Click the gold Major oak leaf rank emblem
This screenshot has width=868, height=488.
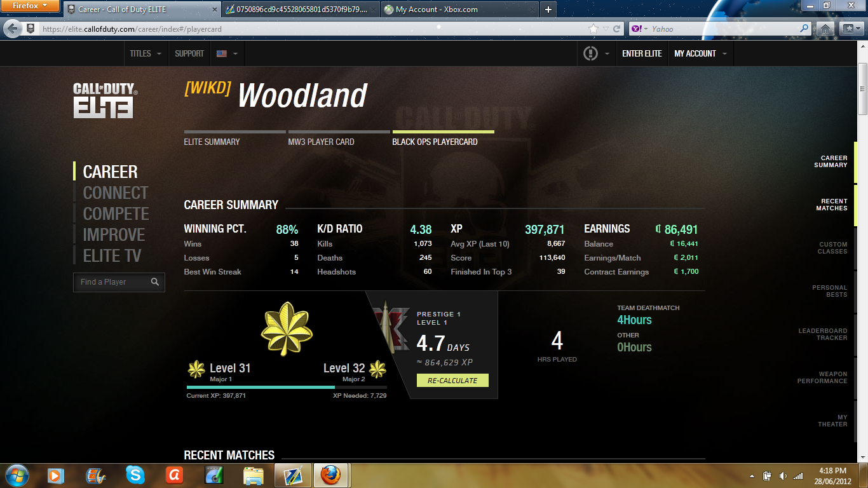(287, 329)
